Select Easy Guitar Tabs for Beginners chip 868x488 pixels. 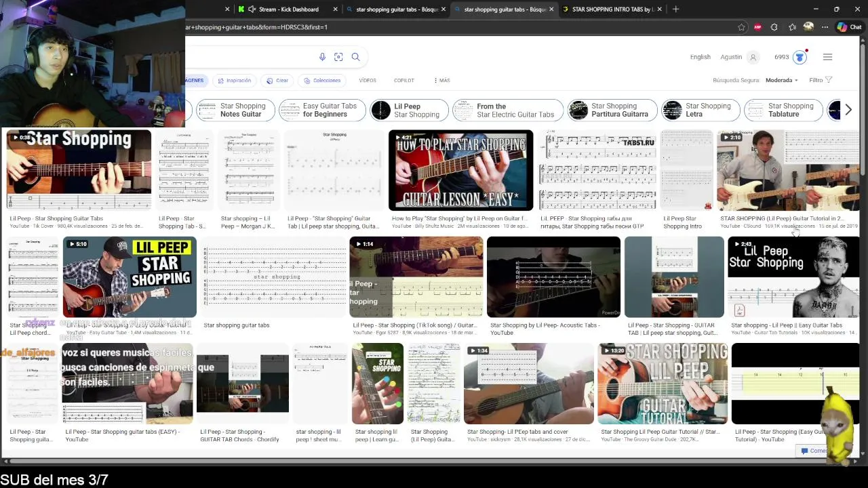click(322, 110)
